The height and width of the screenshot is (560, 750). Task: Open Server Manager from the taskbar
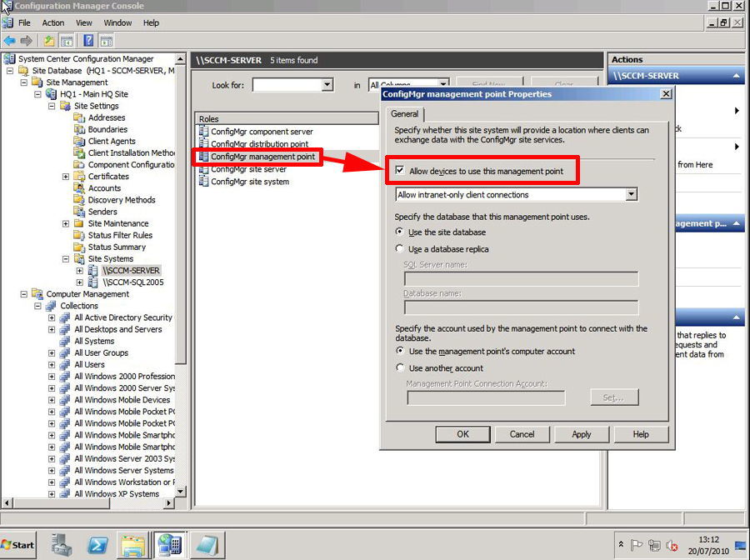coord(61,545)
